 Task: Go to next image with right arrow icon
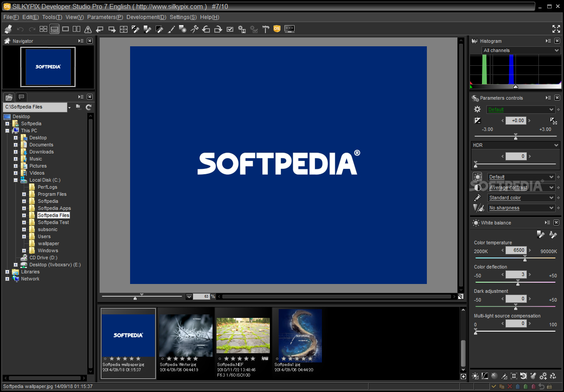[112, 29]
